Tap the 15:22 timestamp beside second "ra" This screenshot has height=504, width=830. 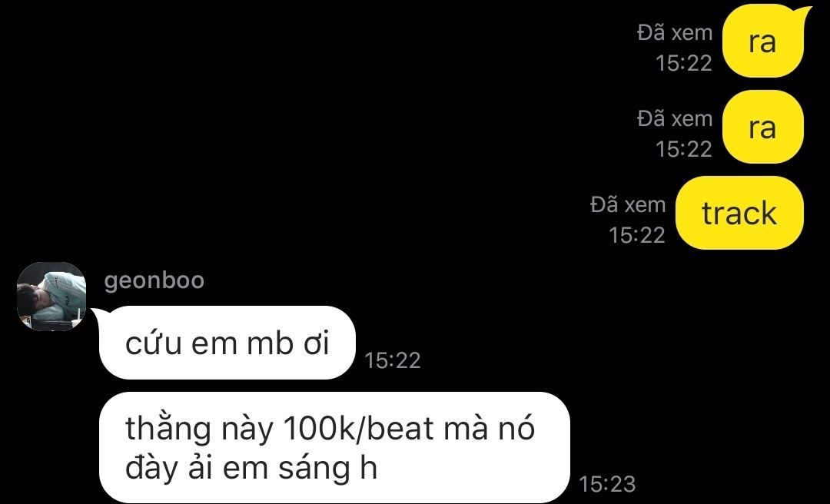pyautogui.click(x=684, y=149)
